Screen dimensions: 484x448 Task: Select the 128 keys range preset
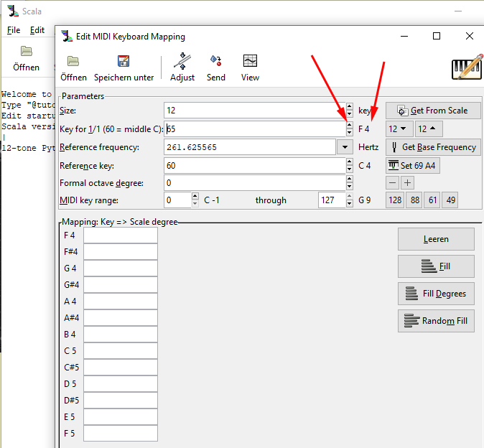coord(395,200)
